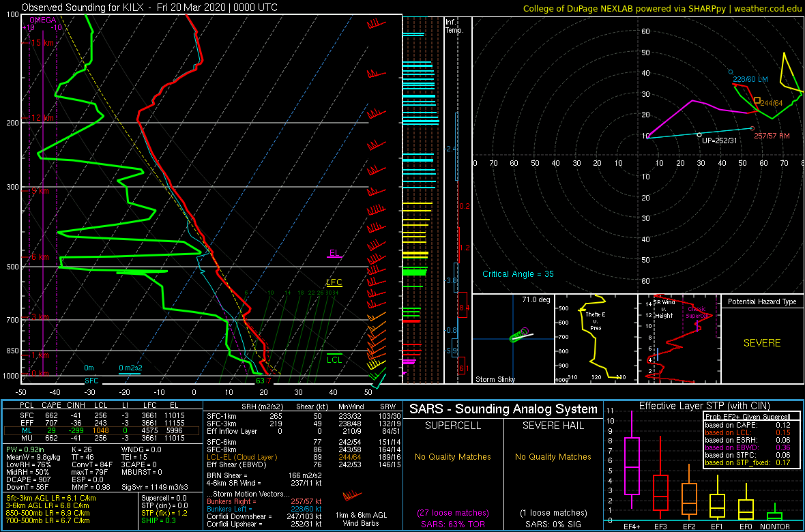The width and height of the screenshot is (805, 532).
Task: Click the Bunkers left-mover circle on hodograph
Action: click(731, 72)
